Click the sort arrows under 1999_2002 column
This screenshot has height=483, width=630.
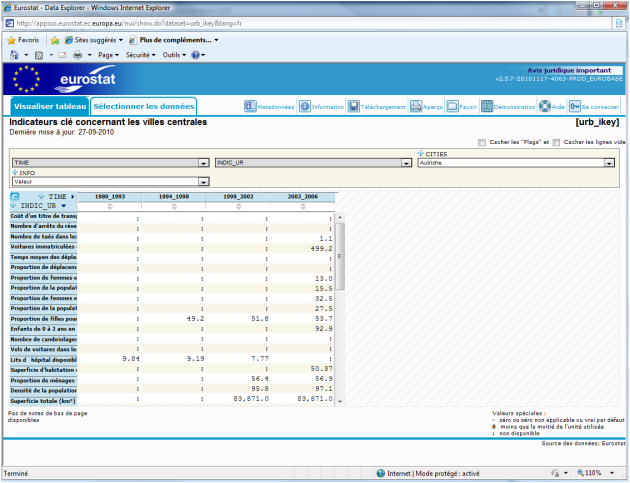click(x=239, y=206)
